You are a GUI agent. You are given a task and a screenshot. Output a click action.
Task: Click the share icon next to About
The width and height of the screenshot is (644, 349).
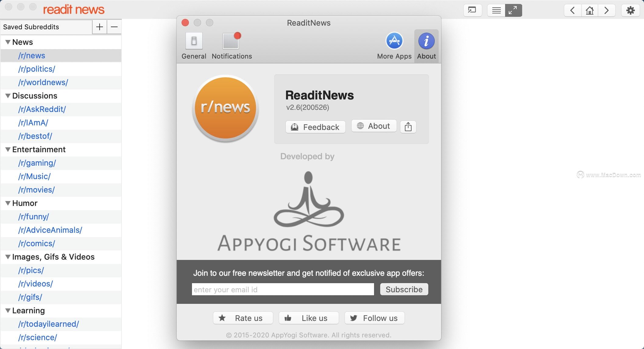point(408,127)
